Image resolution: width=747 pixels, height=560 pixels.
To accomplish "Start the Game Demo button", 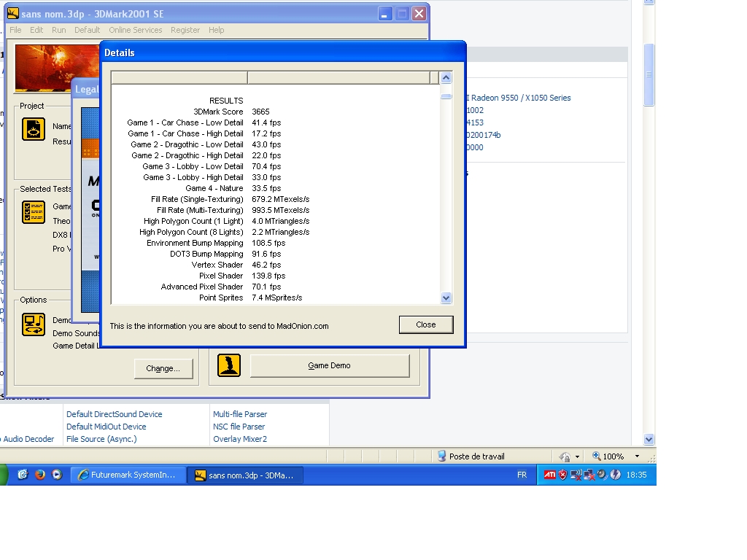I will tap(329, 366).
